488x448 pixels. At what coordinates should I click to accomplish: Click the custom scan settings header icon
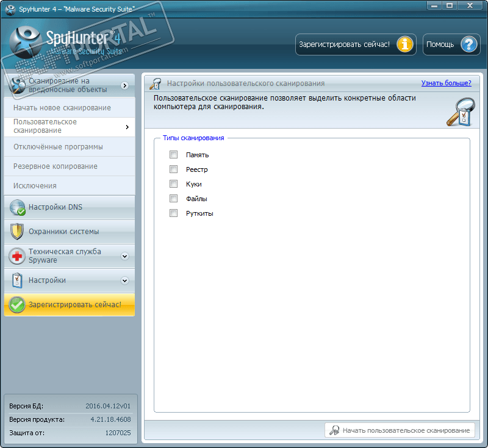coord(156,84)
